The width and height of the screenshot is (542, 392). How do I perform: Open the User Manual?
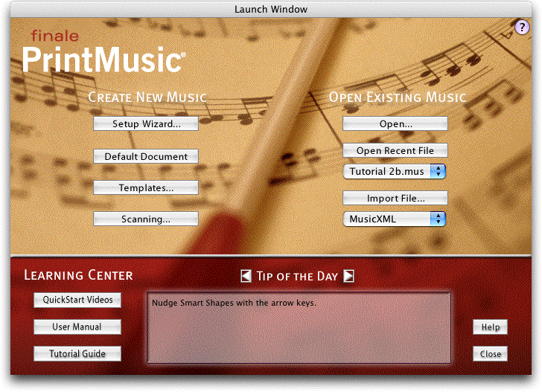[x=77, y=327]
